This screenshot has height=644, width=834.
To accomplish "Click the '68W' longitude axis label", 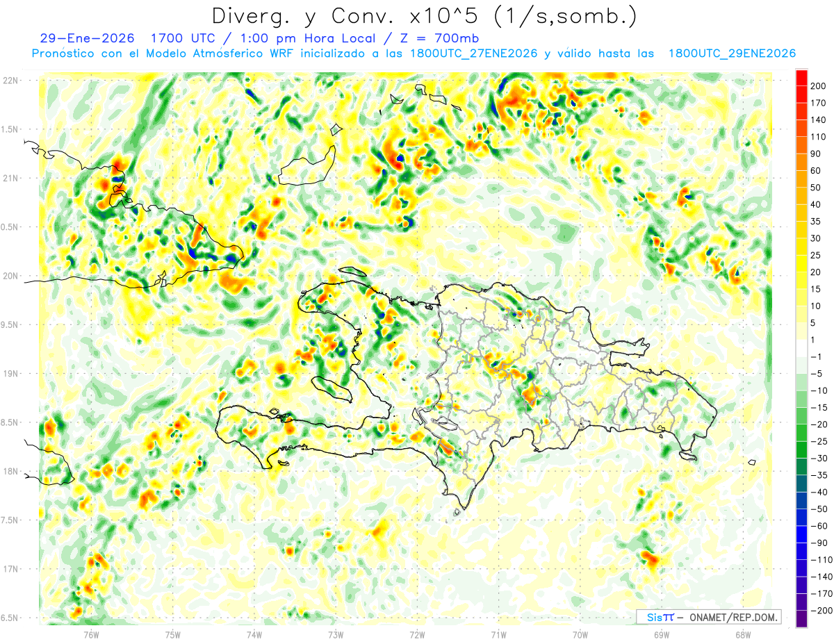I will [742, 634].
